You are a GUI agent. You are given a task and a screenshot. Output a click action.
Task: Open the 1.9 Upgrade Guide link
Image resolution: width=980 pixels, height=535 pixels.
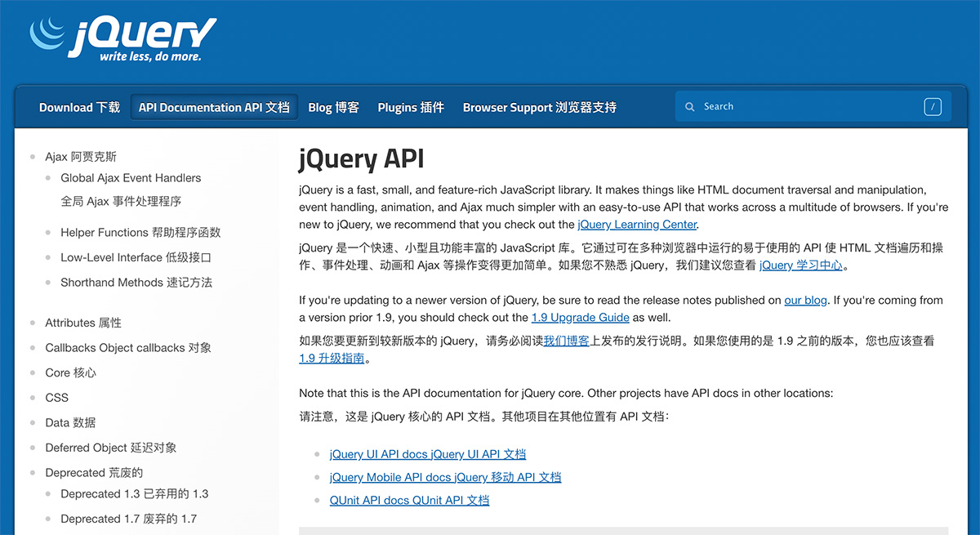(x=580, y=318)
